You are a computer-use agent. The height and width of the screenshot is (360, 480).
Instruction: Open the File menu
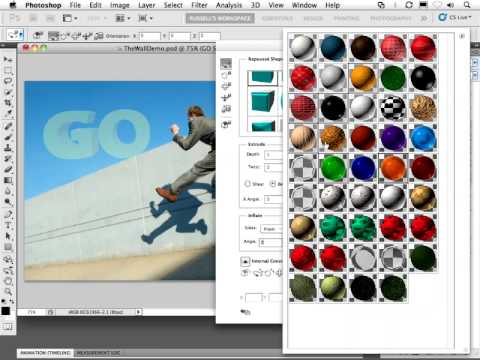[x=75, y=5]
